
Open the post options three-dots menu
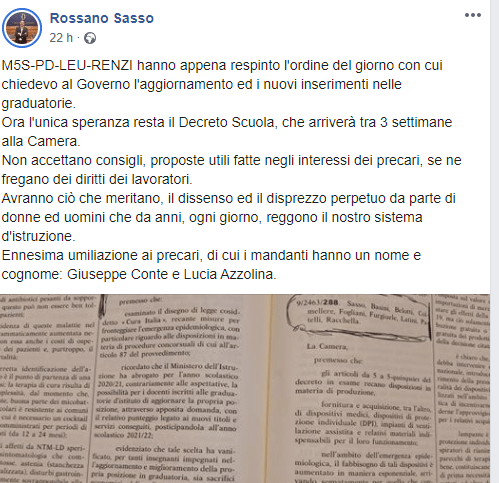473,15
